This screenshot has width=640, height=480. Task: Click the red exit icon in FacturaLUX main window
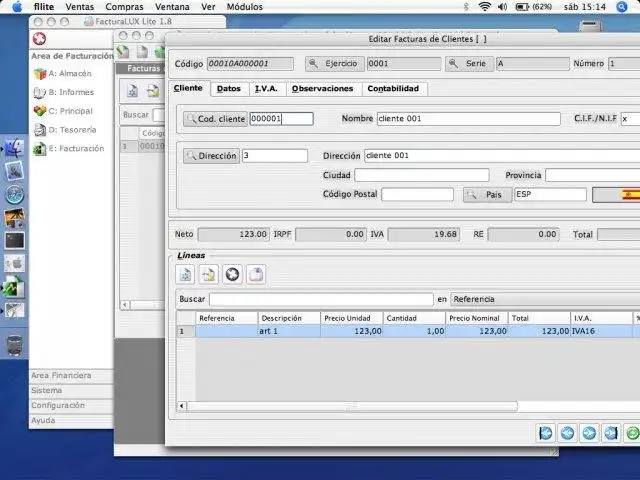pyautogui.click(x=39, y=39)
